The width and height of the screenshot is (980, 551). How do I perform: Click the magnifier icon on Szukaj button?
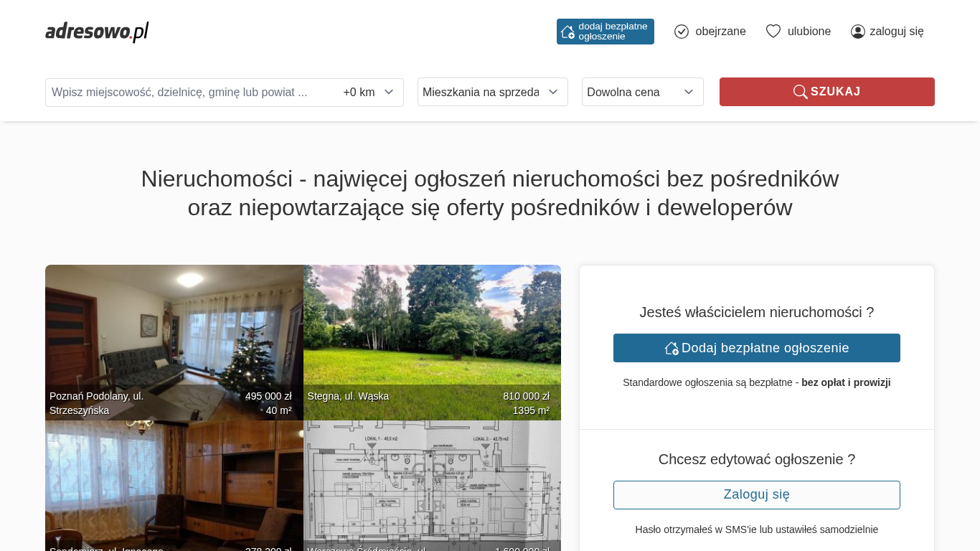click(800, 92)
